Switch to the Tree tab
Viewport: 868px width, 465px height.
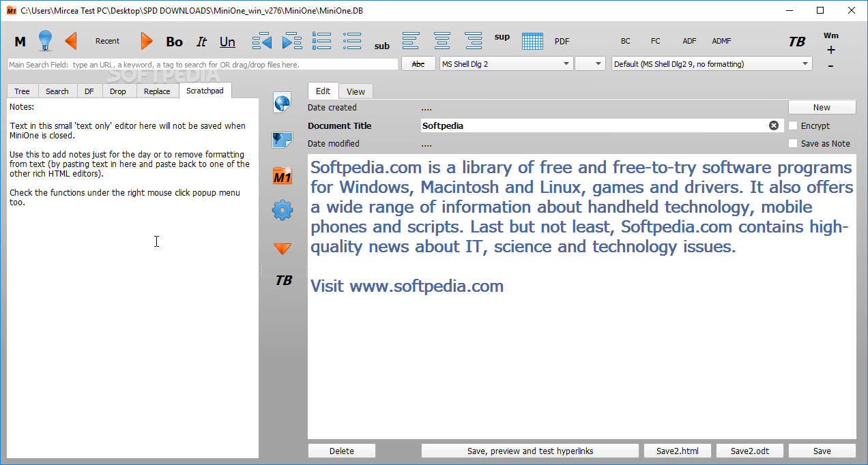(x=22, y=91)
